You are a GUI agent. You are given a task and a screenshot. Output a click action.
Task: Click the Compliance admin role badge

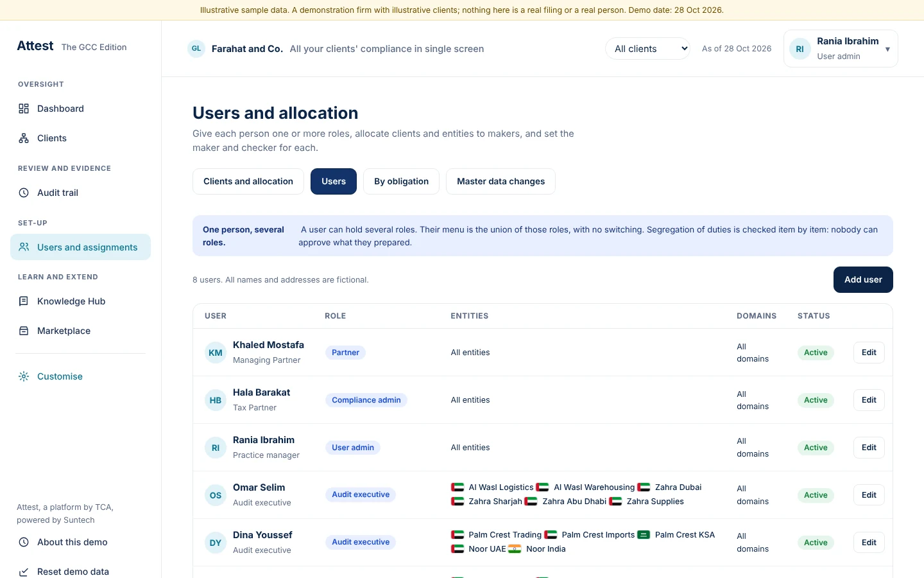tap(366, 400)
